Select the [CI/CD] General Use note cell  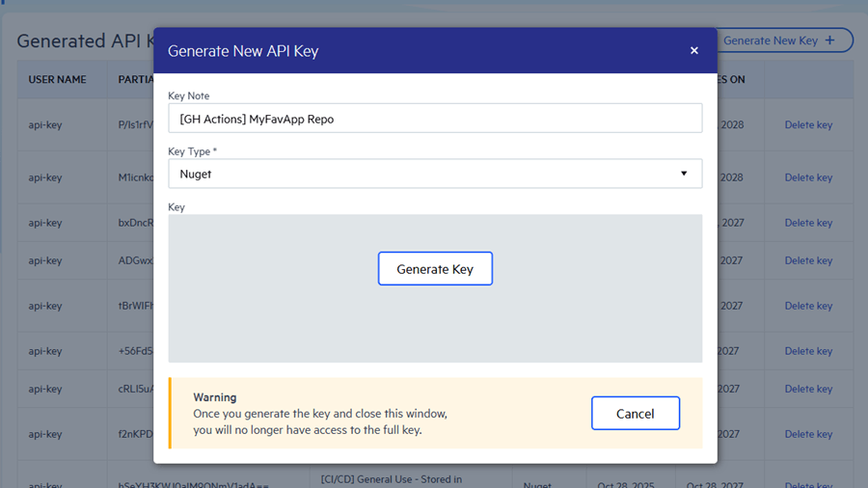(391, 479)
